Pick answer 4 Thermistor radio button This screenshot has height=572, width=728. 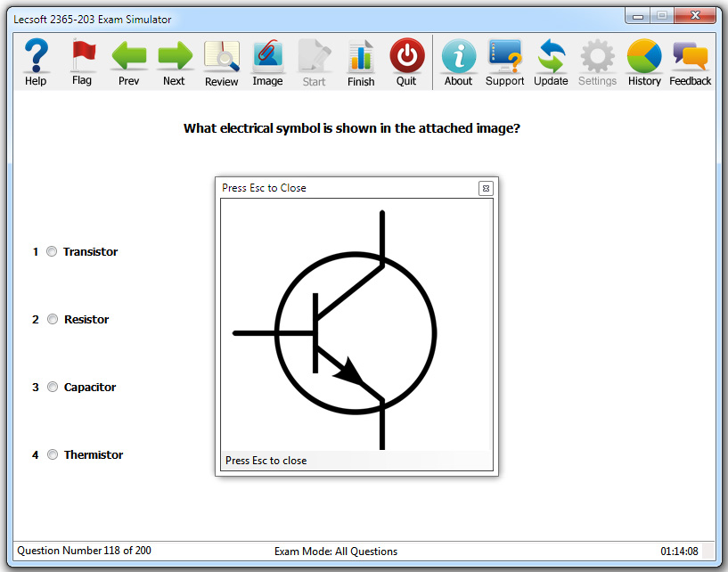click(53, 454)
